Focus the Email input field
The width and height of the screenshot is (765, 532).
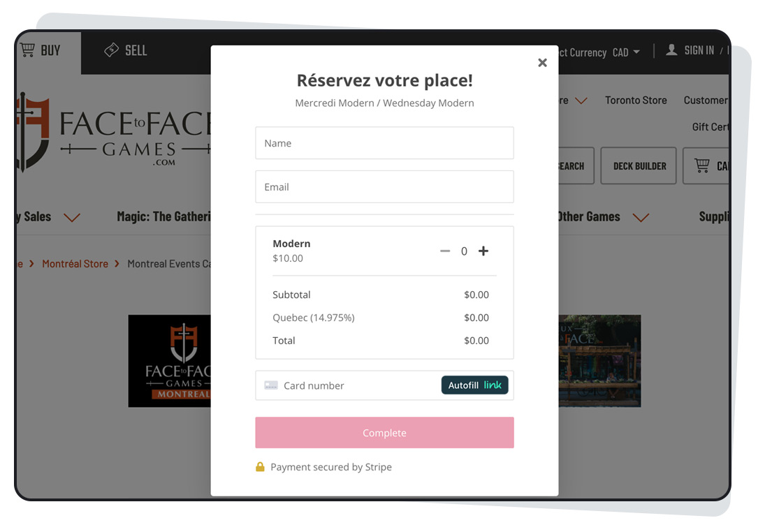[384, 187]
